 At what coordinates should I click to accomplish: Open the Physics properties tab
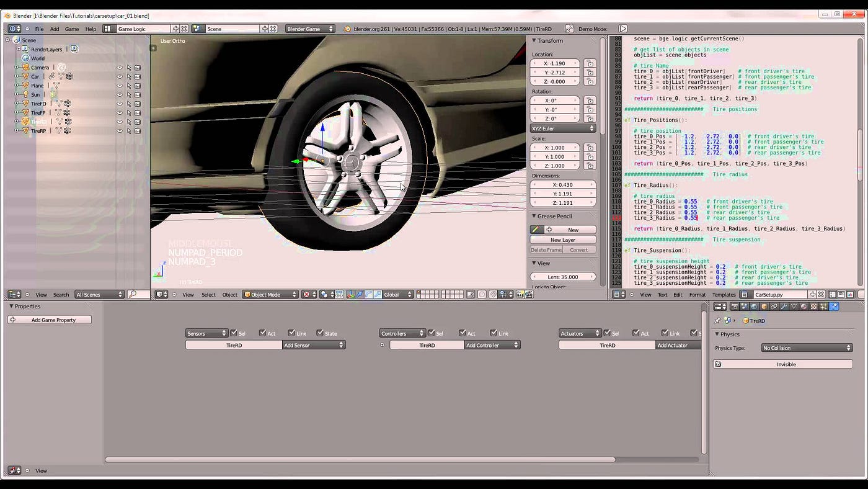(834, 306)
